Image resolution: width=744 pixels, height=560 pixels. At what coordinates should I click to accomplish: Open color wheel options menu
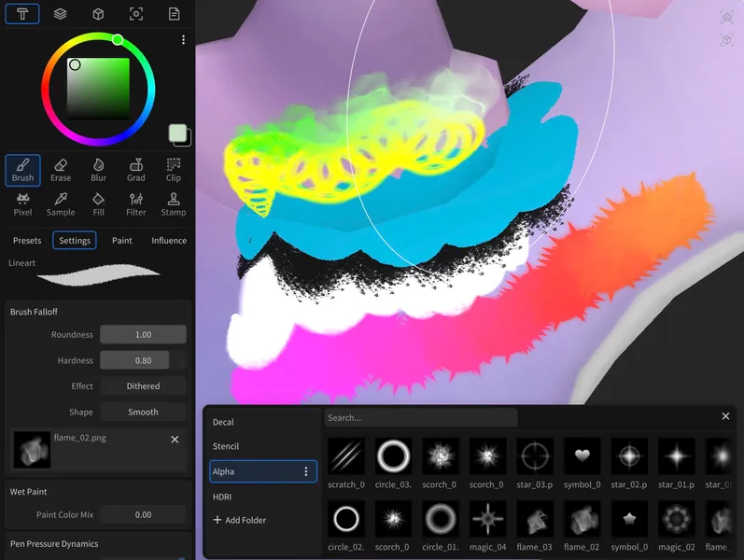tap(183, 40)
